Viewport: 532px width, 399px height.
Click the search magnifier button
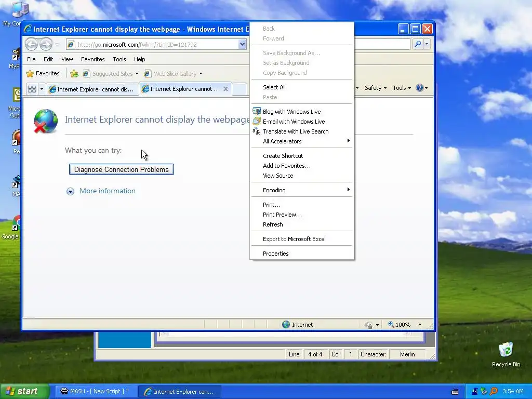[x=418, y=44]
